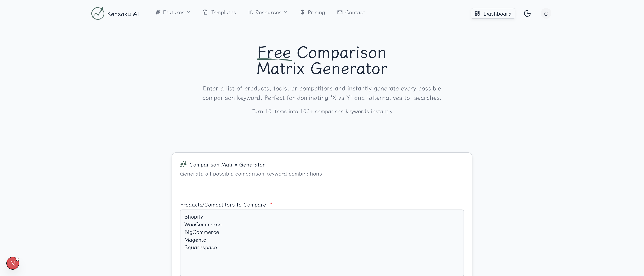Open the Templates page
The height and width of the screenshot is (276, 644).
(223, 13)
